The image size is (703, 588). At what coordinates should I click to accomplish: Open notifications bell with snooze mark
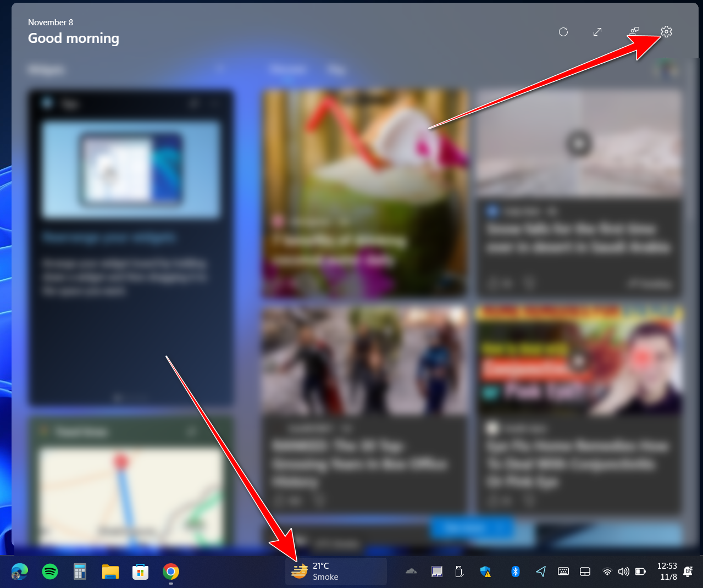click(688, 572)
